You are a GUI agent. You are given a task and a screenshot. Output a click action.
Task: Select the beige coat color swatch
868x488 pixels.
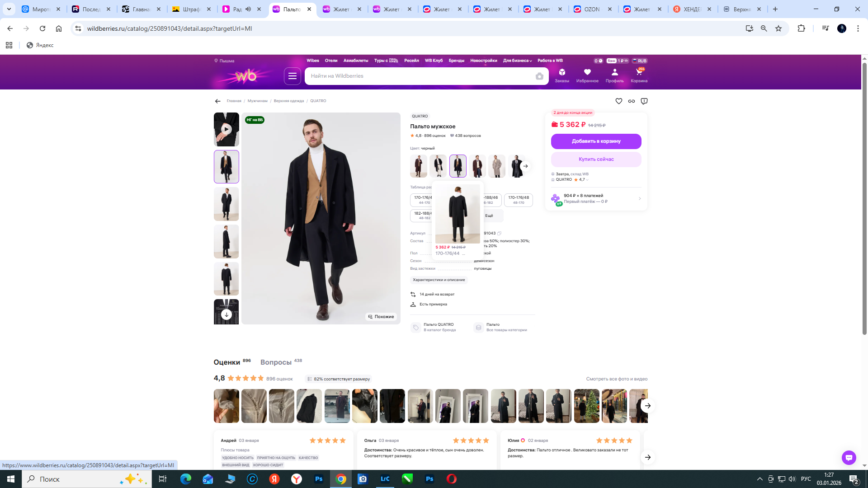[496, 166]
